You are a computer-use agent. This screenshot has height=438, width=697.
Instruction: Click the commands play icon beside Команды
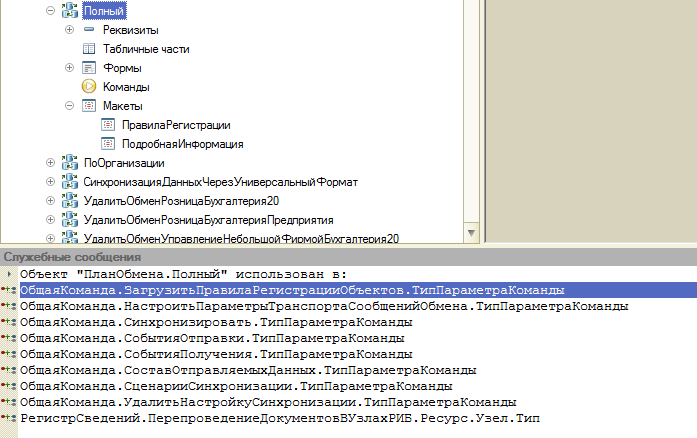[x=89, y=86]
